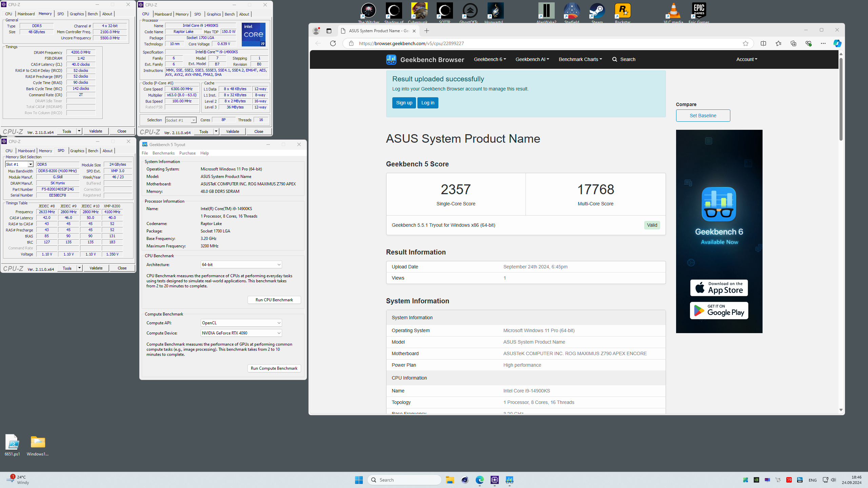Open Edge settings and more menu
The image size is (868, 488).
click(823, 43)
